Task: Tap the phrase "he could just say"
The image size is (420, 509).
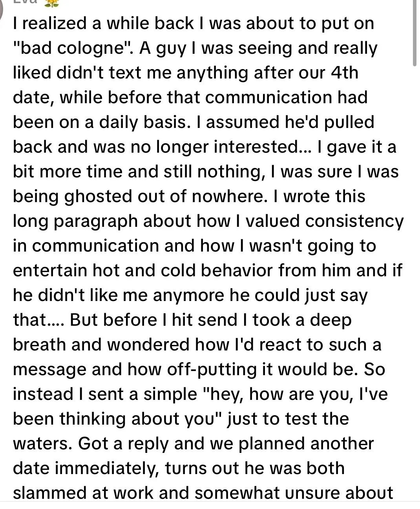Action: point(299,295)
